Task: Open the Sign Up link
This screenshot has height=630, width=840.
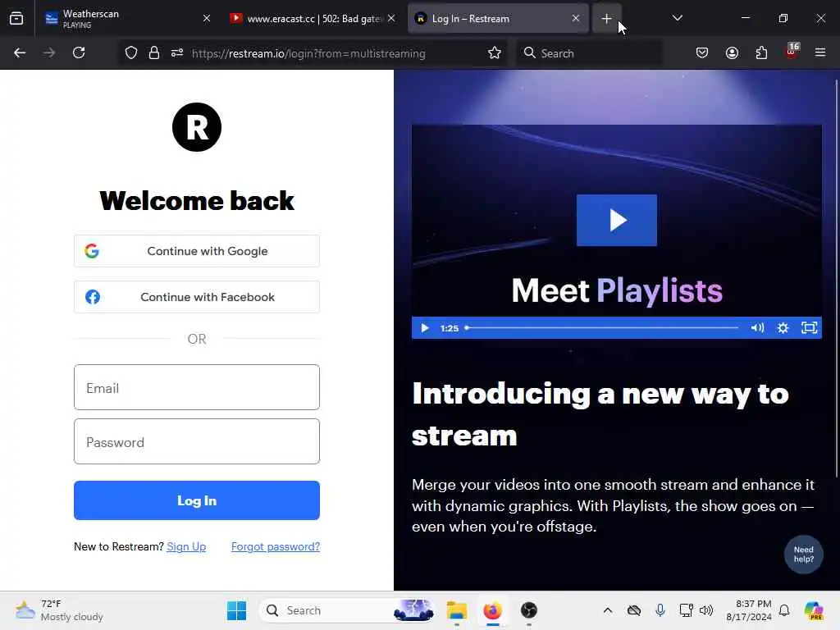Action: (x=186, y=546)
